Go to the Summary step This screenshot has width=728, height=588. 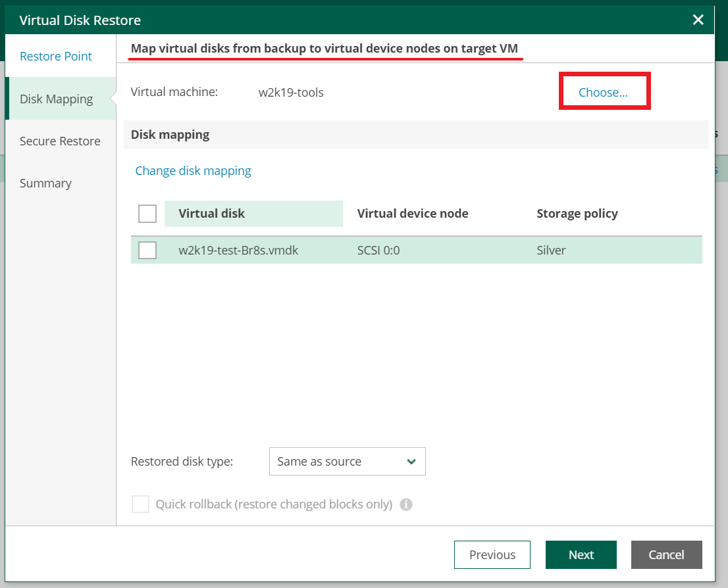click(45, 183)
